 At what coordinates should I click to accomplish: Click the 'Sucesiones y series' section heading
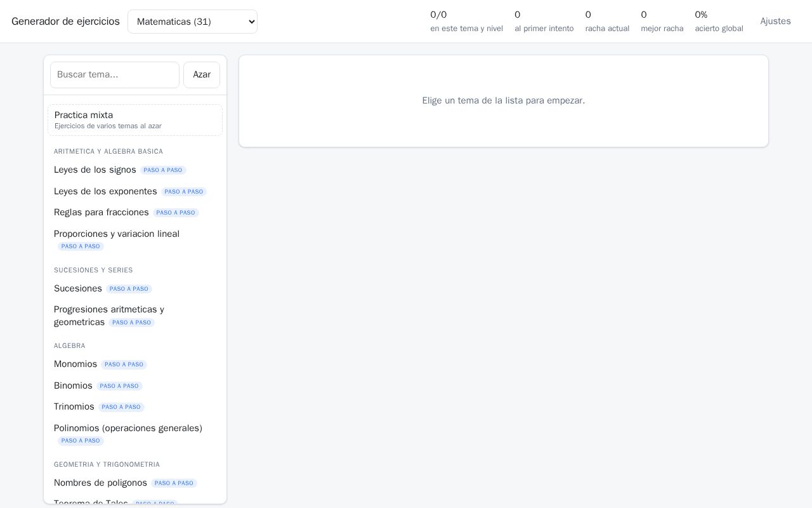(93, 271)
